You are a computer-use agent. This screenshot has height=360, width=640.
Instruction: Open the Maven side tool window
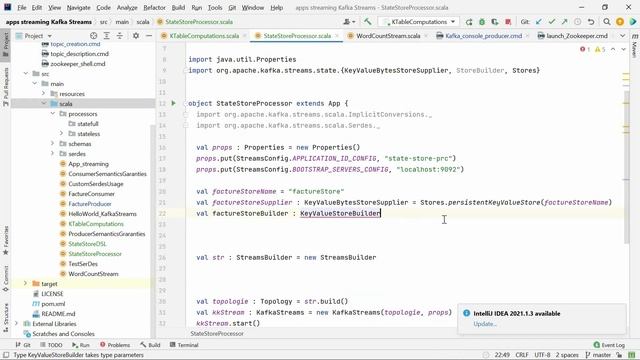pos(635,45)
